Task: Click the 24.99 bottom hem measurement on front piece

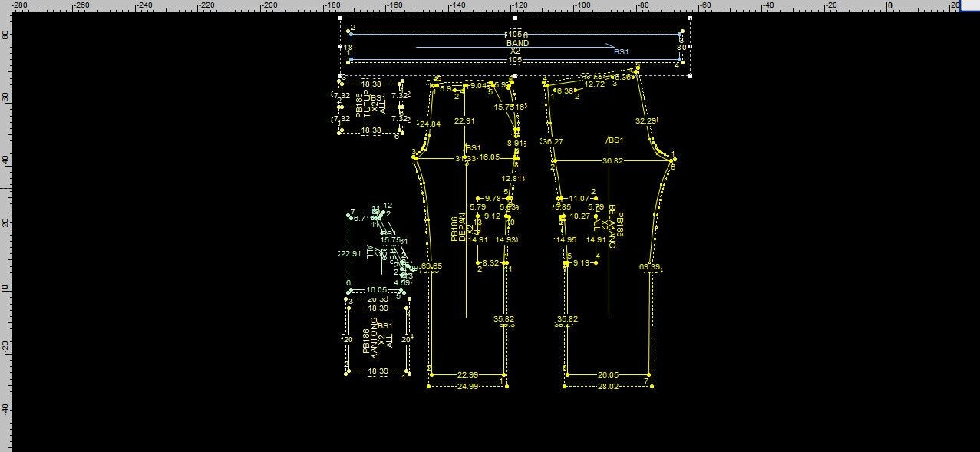Action: 467,387
